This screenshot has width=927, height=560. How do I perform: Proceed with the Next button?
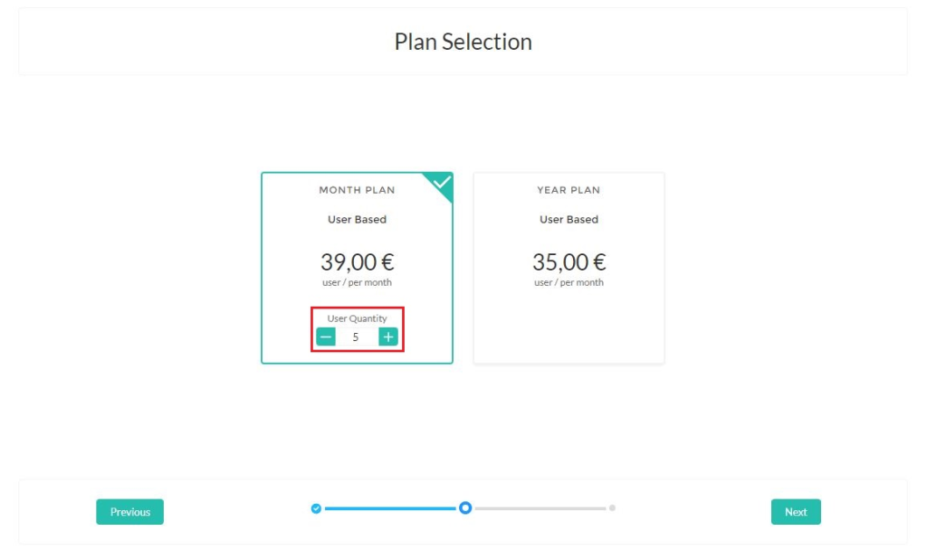click(796, 512)
